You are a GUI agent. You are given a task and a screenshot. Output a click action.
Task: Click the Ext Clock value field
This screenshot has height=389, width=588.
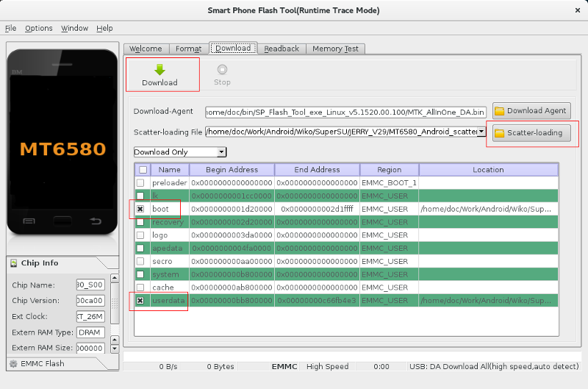coord(90,317)
